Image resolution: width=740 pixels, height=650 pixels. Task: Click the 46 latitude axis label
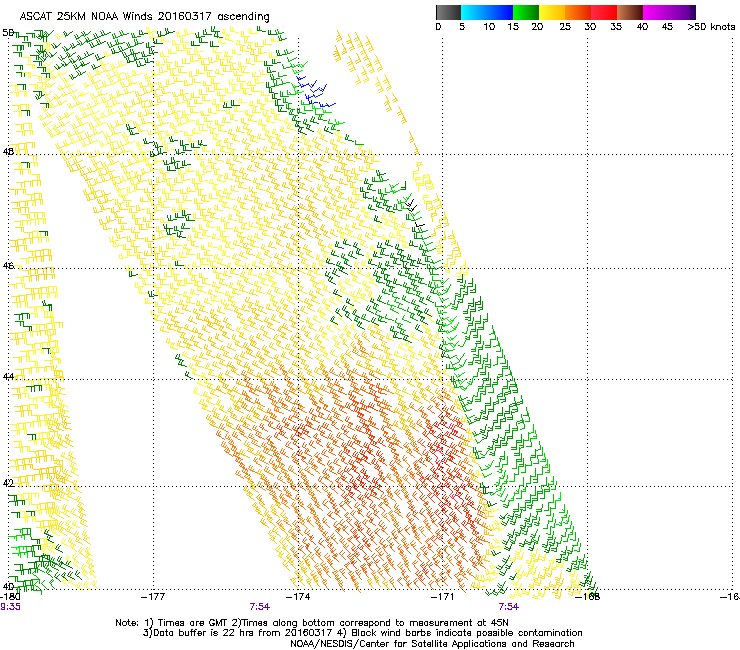click(8, 266)
